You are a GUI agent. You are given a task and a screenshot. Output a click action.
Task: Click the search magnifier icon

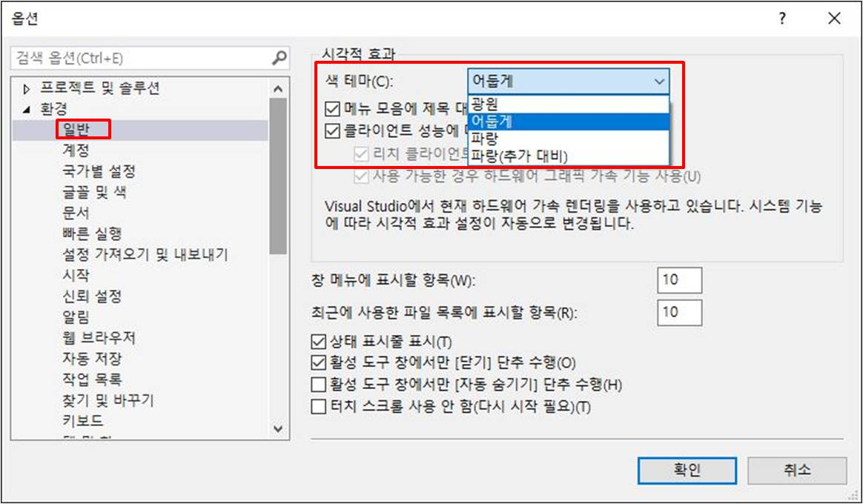click(280, 58)
